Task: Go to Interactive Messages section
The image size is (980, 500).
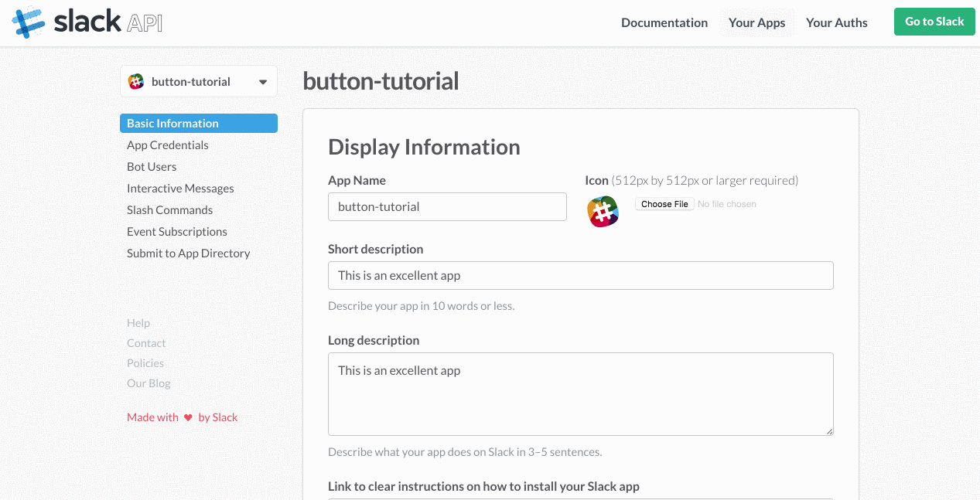Action: tap(180, 189)
